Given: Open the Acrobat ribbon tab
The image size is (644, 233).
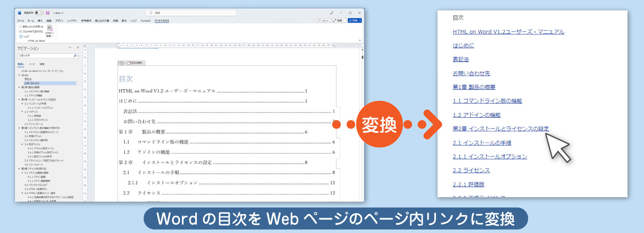Looking at the screenshot, I should click(x=146, y=20).
